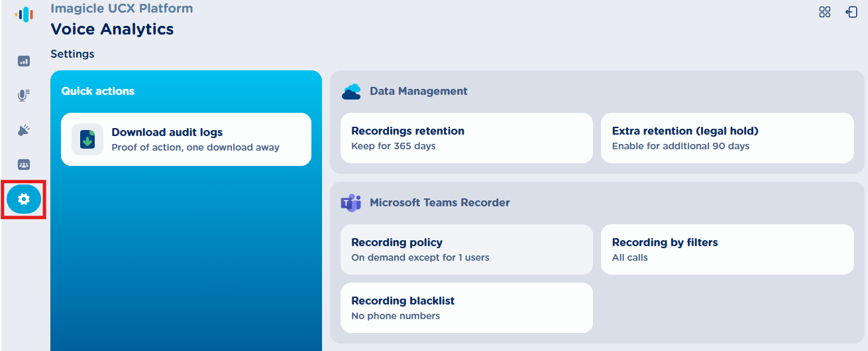Click the Imagicle UCX Platform heading

coord(122,9)
